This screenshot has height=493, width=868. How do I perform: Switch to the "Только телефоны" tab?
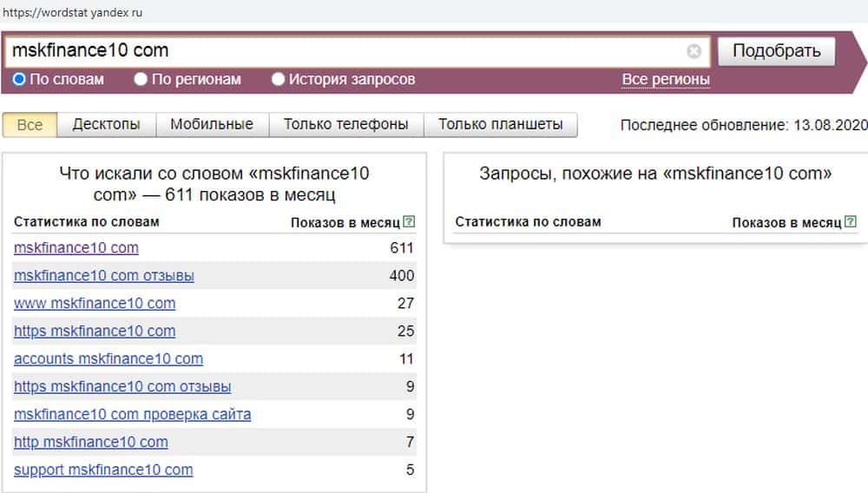tap(345, 124)
